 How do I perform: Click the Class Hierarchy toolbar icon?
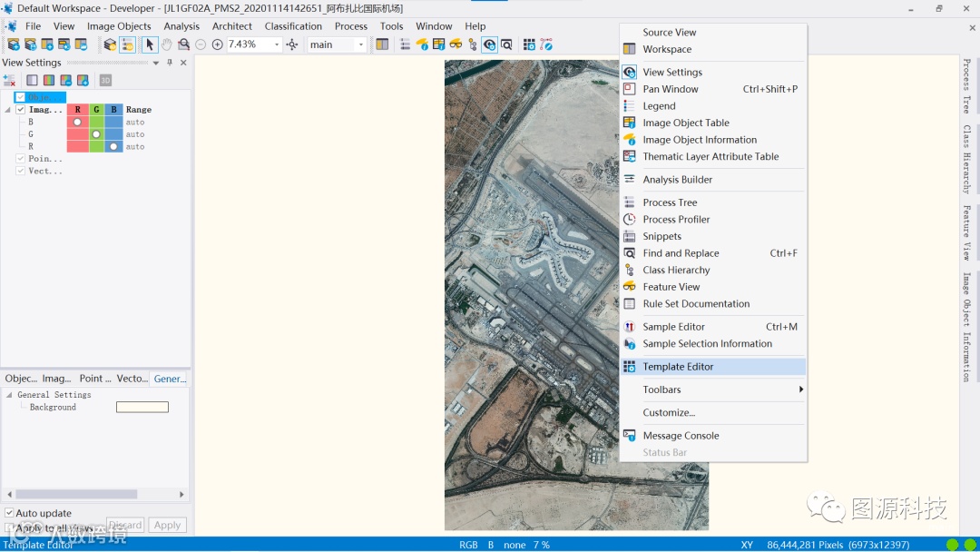pos(473,44)
